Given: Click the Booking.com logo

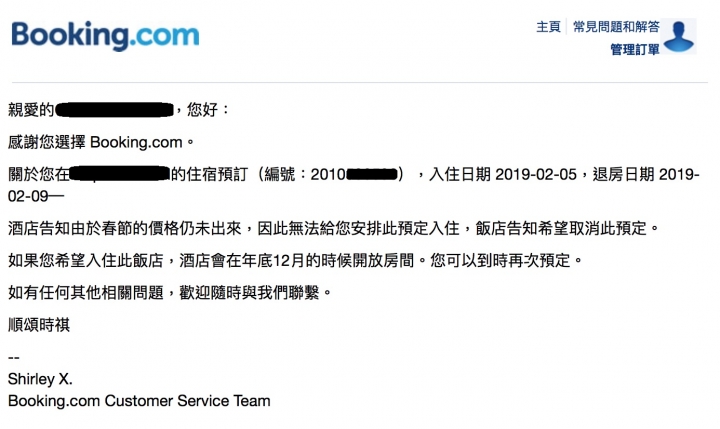Looking at the screenshot, I should 105,36.
